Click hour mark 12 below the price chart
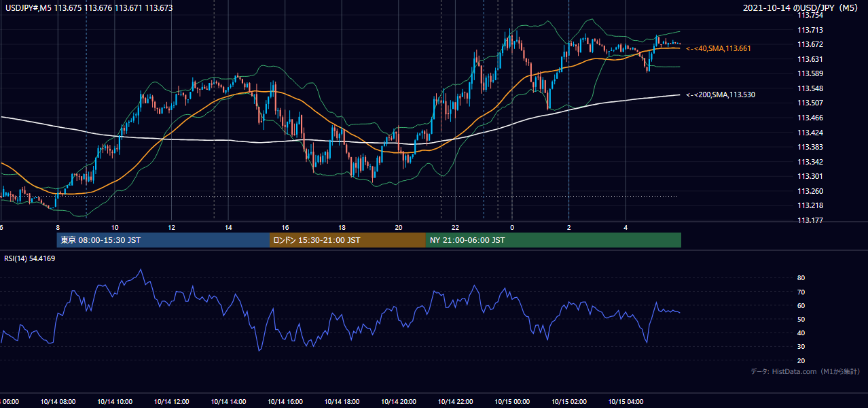The width and height of the screenshot is (868, 408). point(171,228)
